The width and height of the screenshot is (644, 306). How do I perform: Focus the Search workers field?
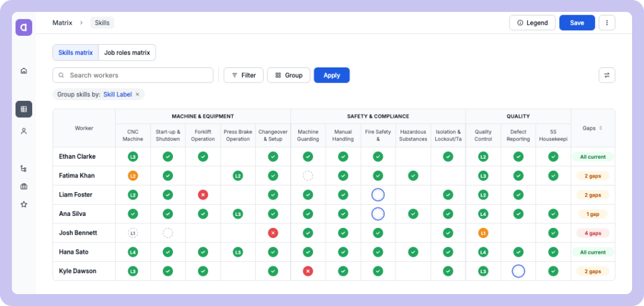(x=133, y=76)
